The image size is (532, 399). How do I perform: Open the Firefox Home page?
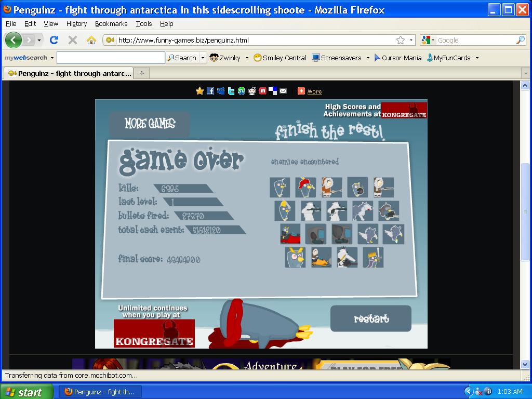click(x=91, y=41)
